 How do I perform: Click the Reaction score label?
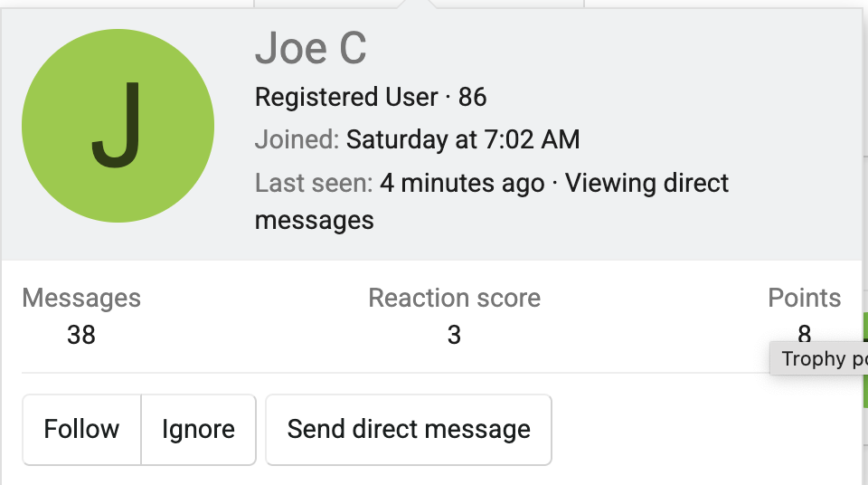[x=454, y=298]
